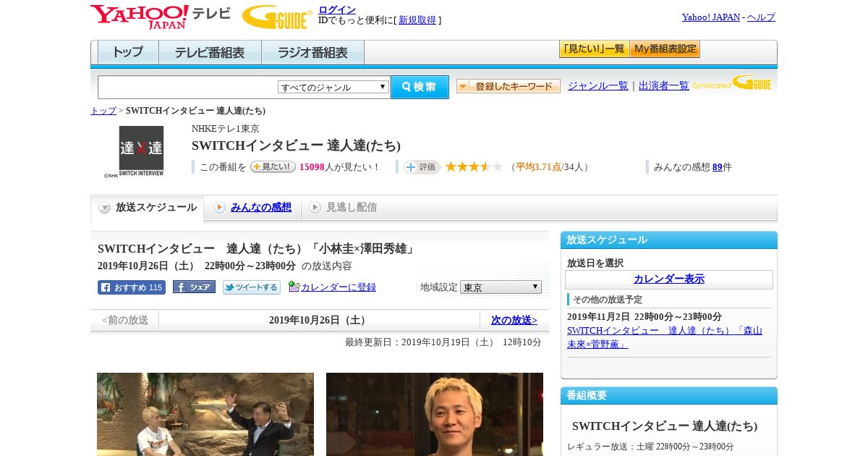Click the Yahoo! JAPAN テレビ logo
Image resolution: width=868 pixels, height=456 pixels.
point(161,17)
